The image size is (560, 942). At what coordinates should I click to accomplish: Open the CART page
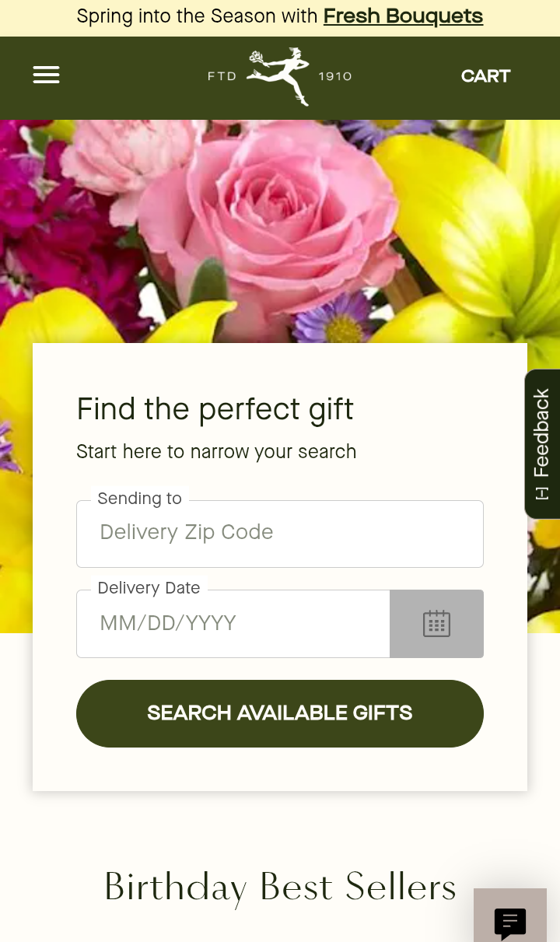485,76
